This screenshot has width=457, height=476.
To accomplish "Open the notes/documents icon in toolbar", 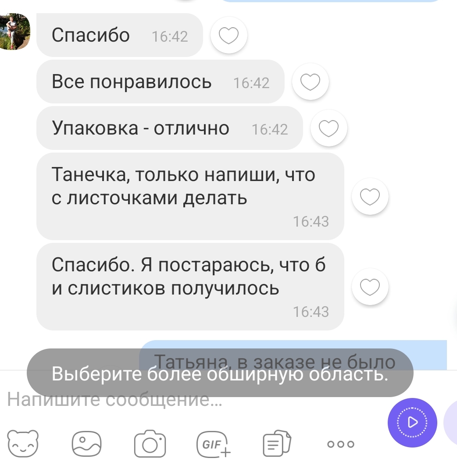I will coord(277,444).
